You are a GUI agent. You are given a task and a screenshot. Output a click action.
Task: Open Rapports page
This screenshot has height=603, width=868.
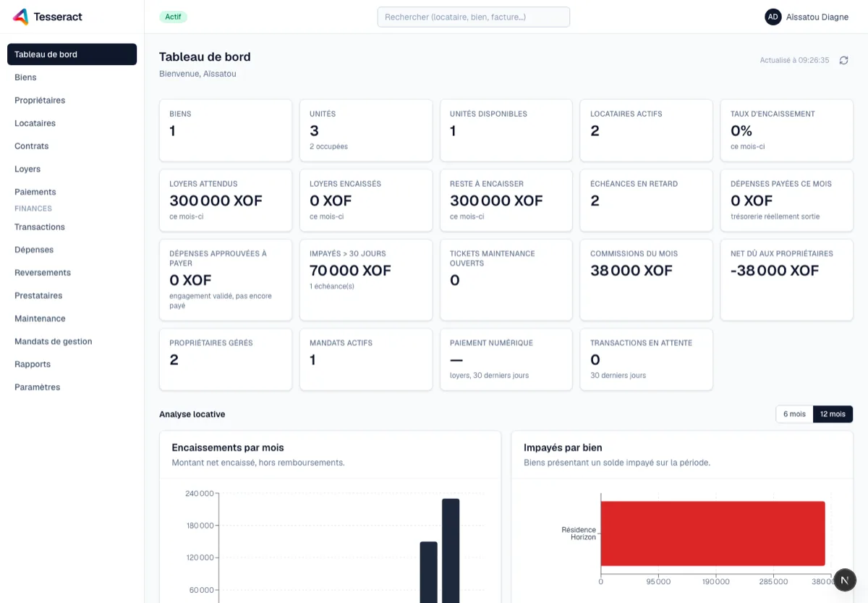point(72,364)
